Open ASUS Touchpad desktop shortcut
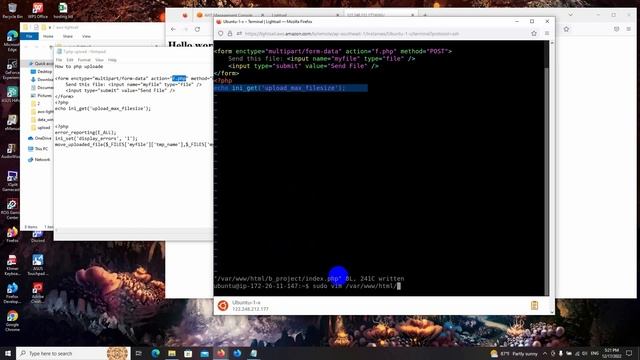 pos(38,264)
